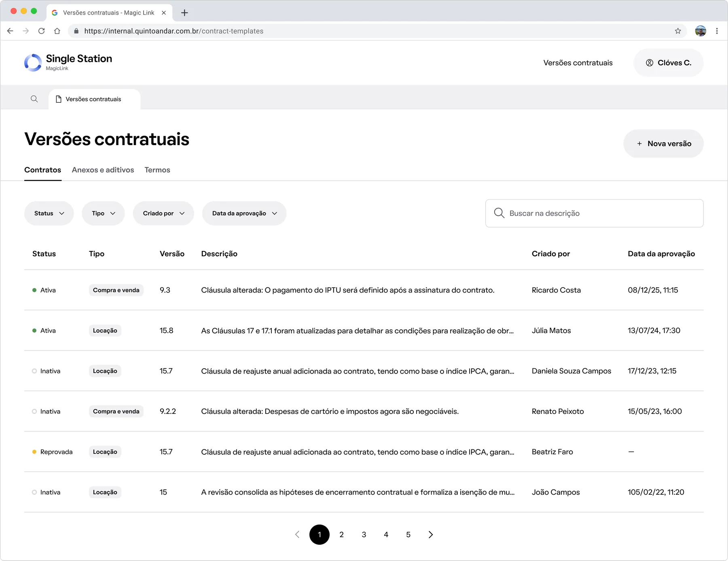Click the version 9.3 description text
The width and height of the screenshot is (728, 561).
(x=348, y=290)
